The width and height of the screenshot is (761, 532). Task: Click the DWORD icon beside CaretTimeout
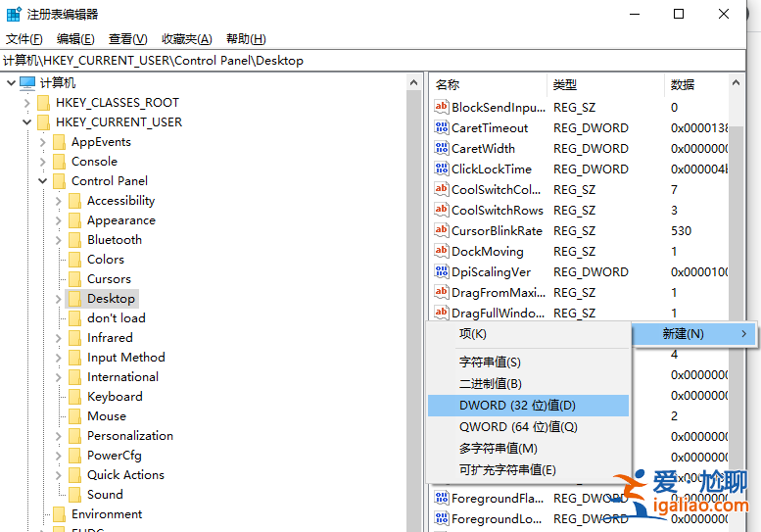coord(441,127)
